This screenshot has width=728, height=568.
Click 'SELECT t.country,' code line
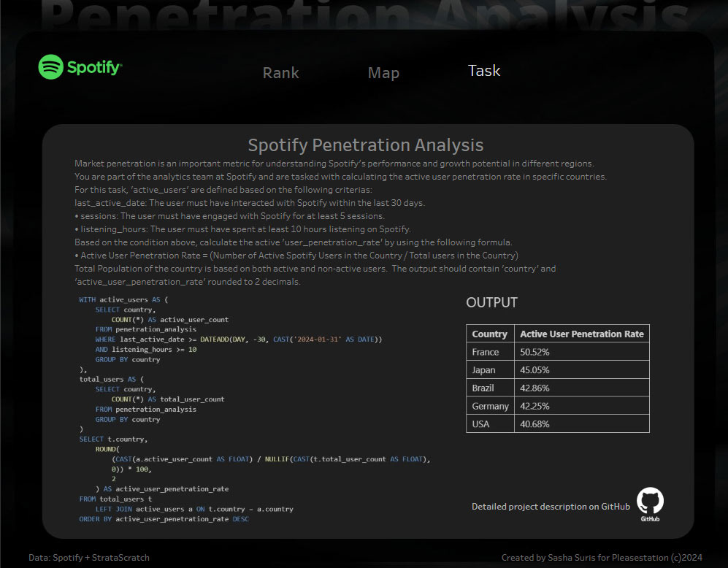pos(113,439)
